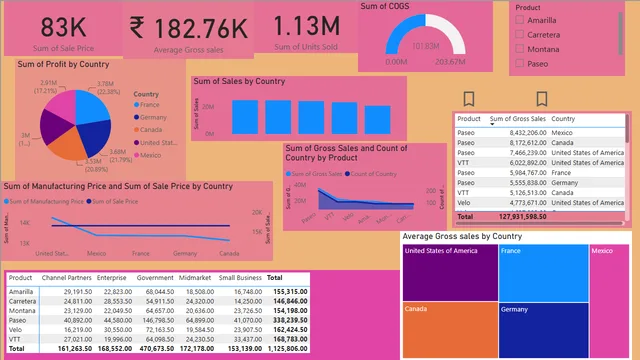Check the Carretera product checkbox
This screenshot has height=360, width=640.
pos(520,34)
